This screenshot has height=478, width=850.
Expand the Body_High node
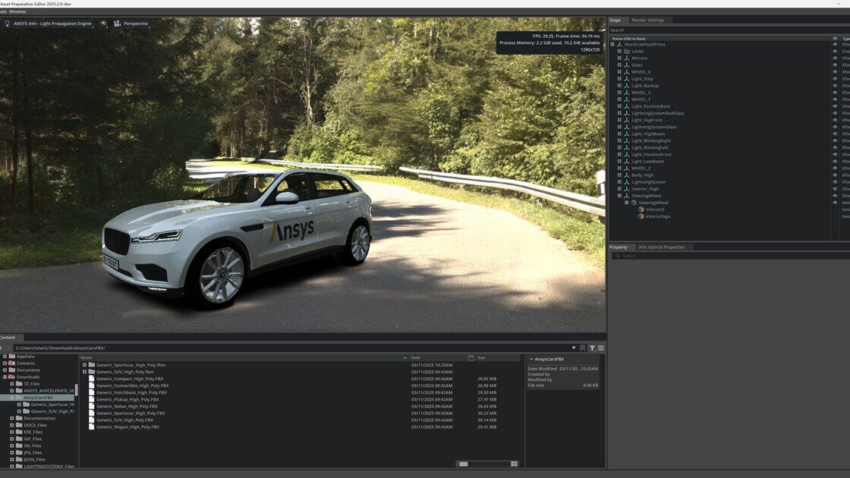(620, 175)
